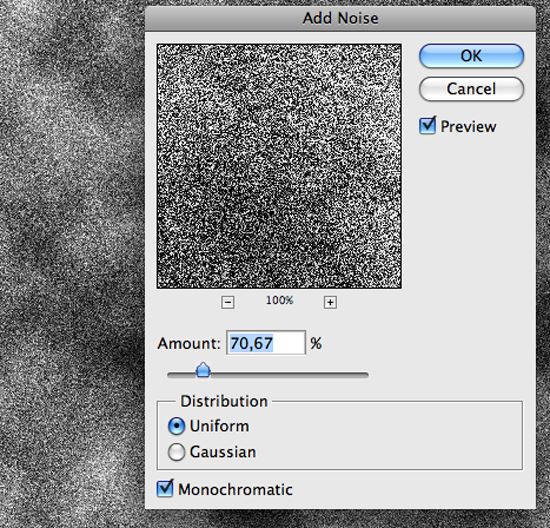The width and height of the screenshot is (550, 528).
Task: Zoom out preview with minus icon
Action: click(x=228, y=302)
